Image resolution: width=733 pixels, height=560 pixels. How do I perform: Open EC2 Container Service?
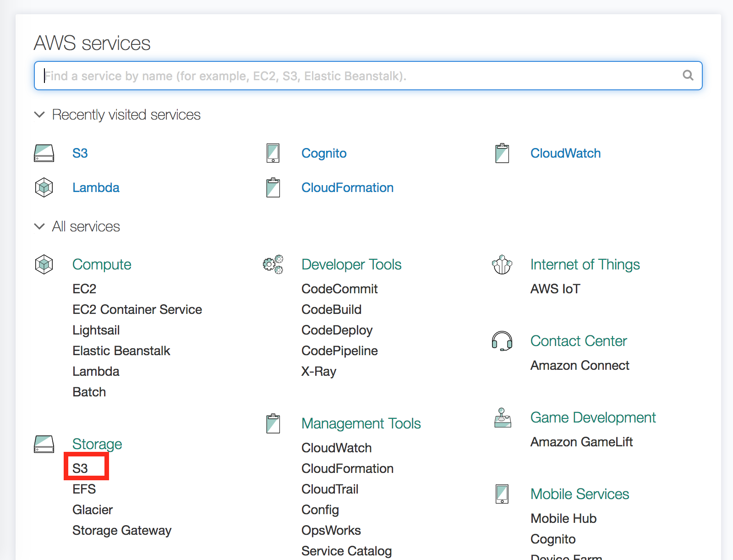pos(137,309)
